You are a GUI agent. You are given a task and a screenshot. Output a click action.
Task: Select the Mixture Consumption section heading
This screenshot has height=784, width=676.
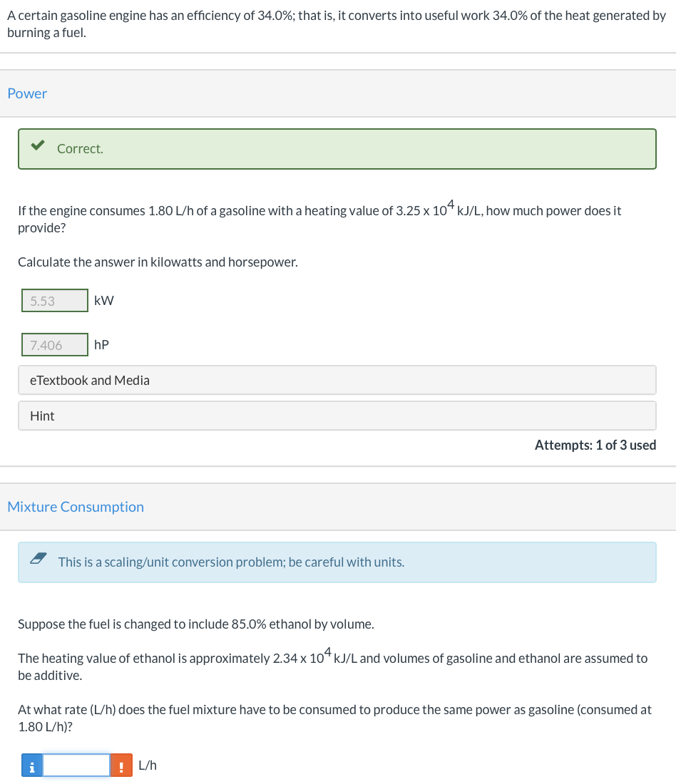pos(76,507)
